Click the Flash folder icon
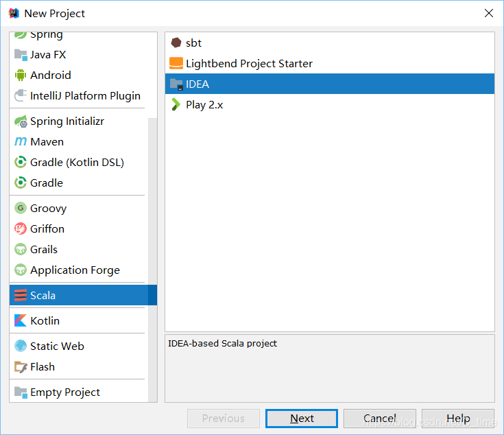The width and height of the screenshot is (504, 435). pos(21,367)
